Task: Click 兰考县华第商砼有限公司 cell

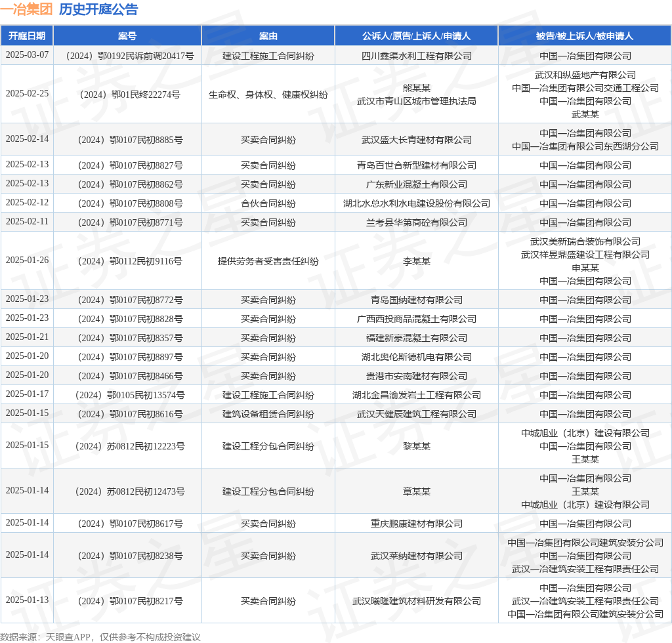Action: [416, 222]
